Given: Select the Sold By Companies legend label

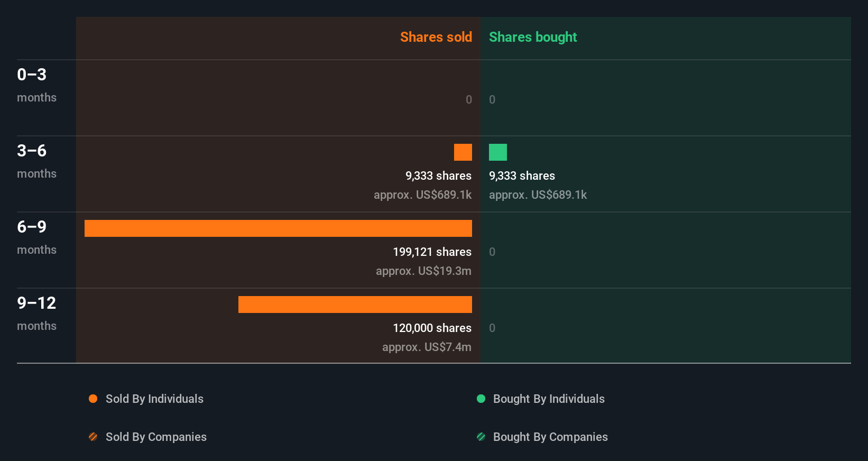Looking at the screenshot, I should (156, 437).
